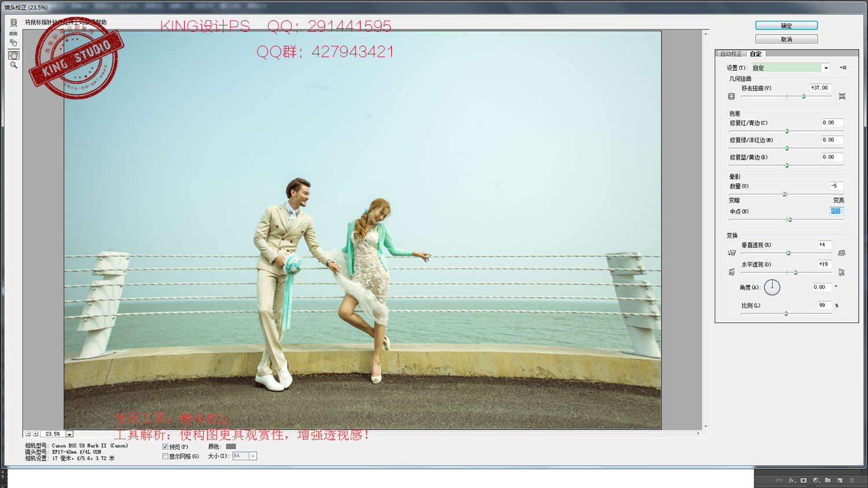Image resolution: width=868 pixels, height=488 pixels.
Task: Click the 移去扭曲 value field +37.00
Action: tap(821, 88)
